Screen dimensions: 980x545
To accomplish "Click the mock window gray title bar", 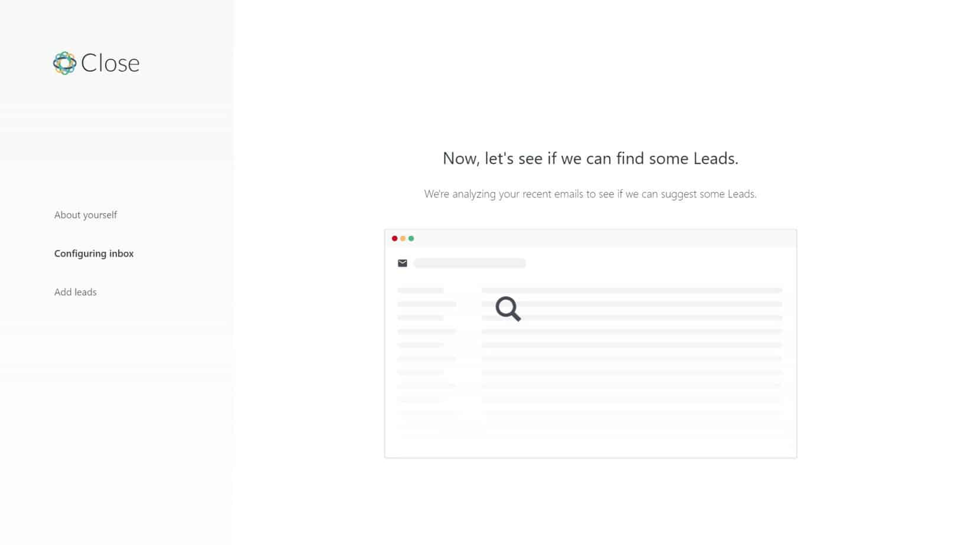I will point(590,238).
